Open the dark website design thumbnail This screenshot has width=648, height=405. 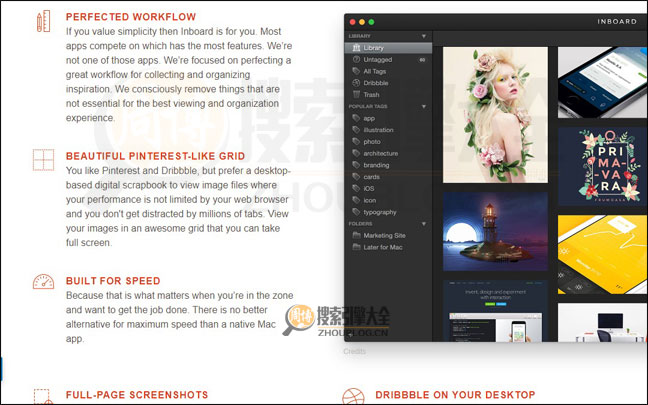[x=495, y=311]
